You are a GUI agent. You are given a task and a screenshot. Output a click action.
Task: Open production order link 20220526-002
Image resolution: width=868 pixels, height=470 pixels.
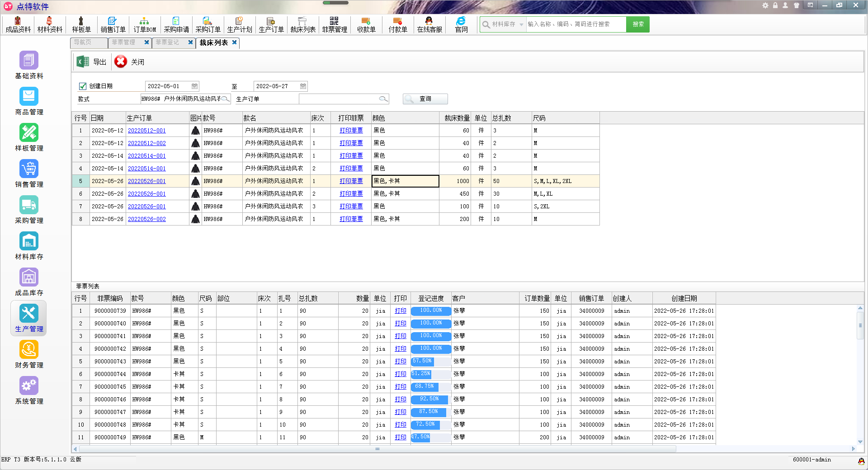point(147,219)
